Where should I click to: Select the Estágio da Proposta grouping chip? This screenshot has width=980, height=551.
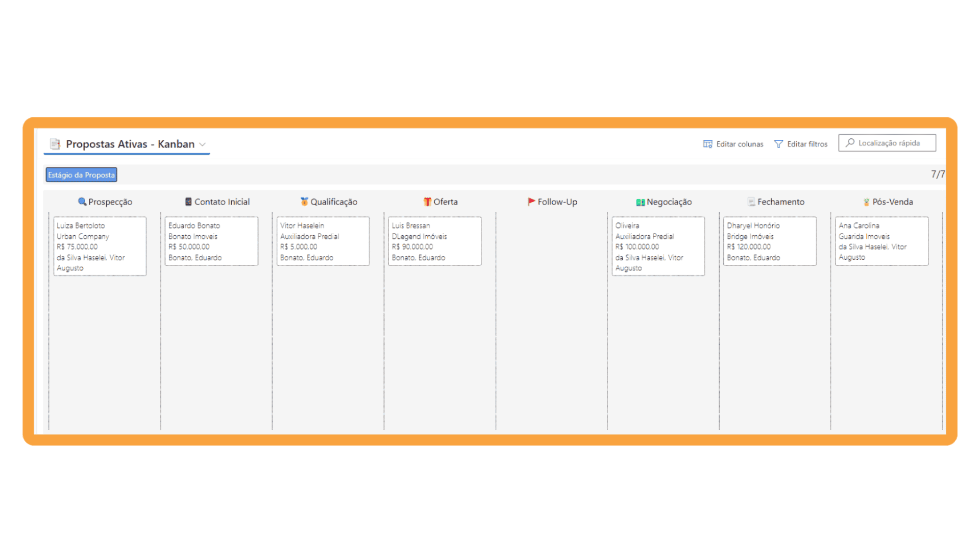[x=81, y=175]
